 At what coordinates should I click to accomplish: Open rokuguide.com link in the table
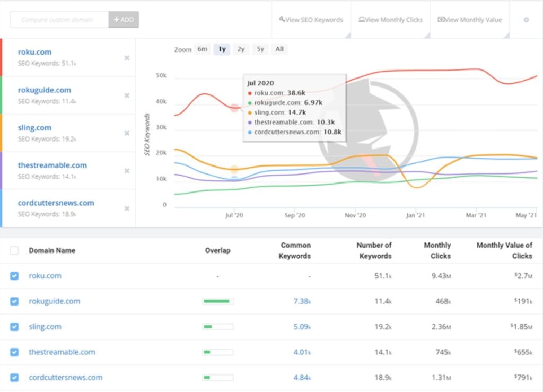pos(55,301)
